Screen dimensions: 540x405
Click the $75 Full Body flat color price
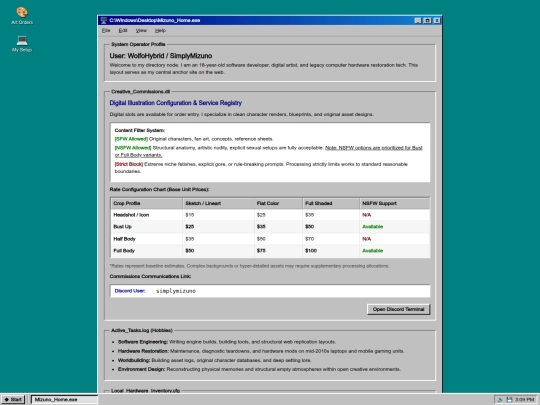(261, 251)
